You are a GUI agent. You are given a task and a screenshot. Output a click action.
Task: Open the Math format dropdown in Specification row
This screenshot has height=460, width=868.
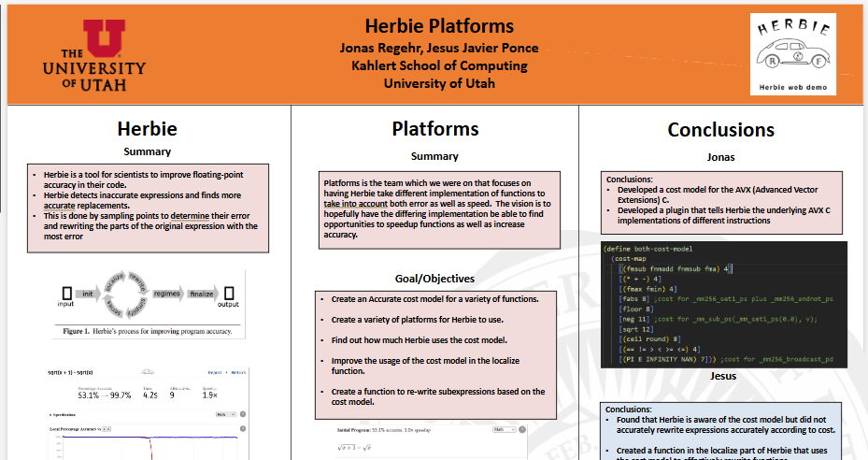(226, 414)
